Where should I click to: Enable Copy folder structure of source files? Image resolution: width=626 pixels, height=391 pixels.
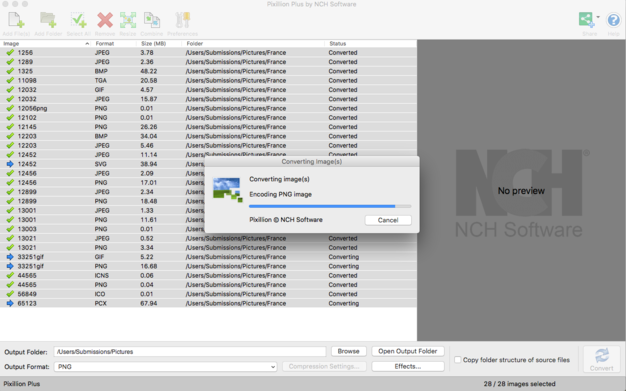(458, 360)
